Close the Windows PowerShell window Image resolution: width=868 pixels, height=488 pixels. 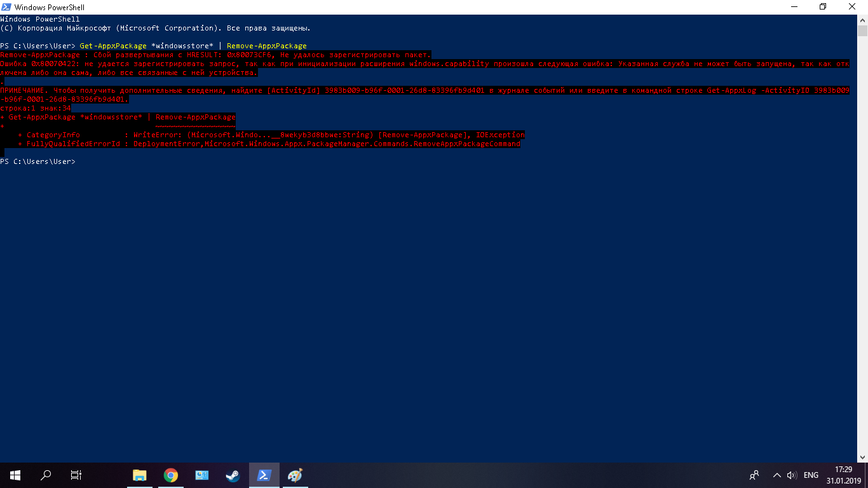click(853, 7)
